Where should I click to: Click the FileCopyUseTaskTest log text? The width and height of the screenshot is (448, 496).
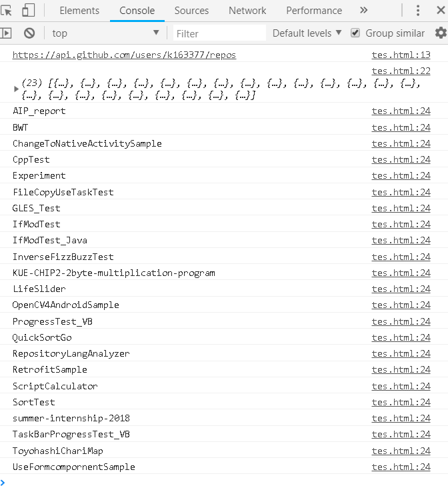point(63,192)
